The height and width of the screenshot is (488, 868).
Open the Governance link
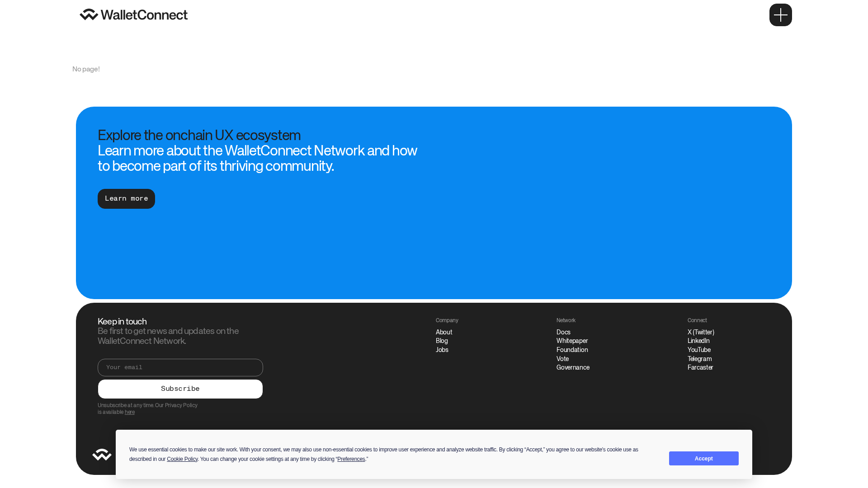click(x=573, y=367)
